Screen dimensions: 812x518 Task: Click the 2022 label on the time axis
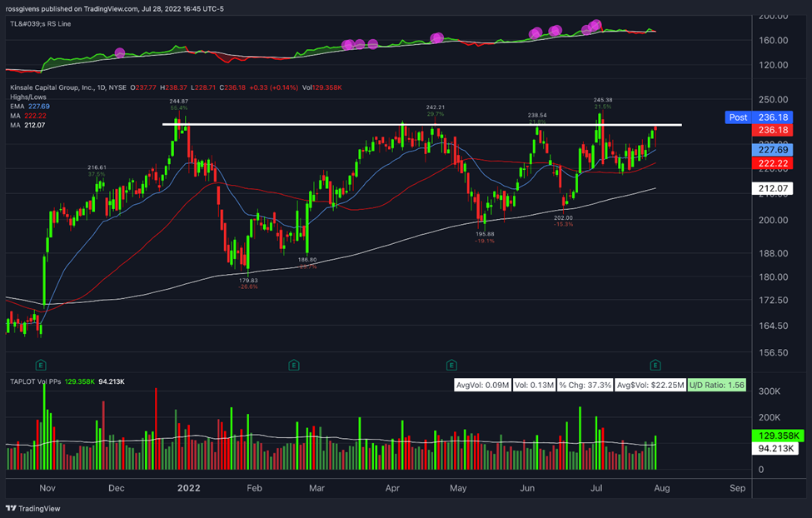(188, 488)
